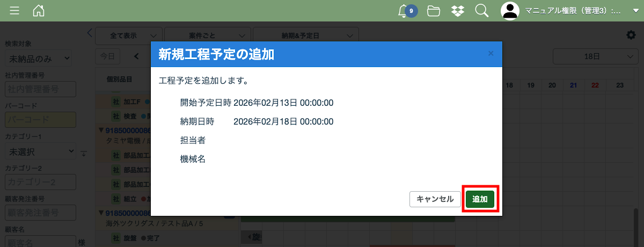Screen dimensions: 644x247
Task: Collapse the タミヤ電機 order tree row
Action: 100,130
